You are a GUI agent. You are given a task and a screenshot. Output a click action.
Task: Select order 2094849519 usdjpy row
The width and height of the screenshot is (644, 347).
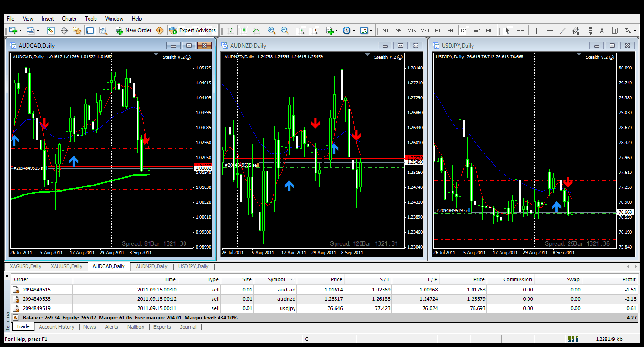(x=325, y=308)
